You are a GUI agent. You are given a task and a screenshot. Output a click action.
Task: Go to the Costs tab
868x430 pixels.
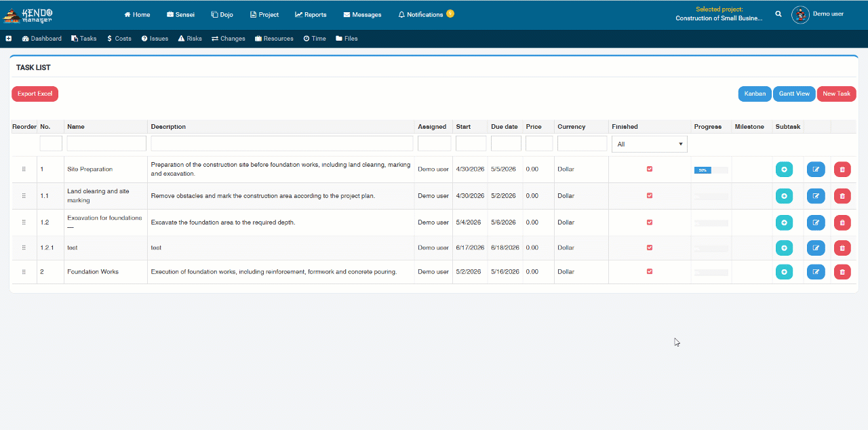[119, 39]
